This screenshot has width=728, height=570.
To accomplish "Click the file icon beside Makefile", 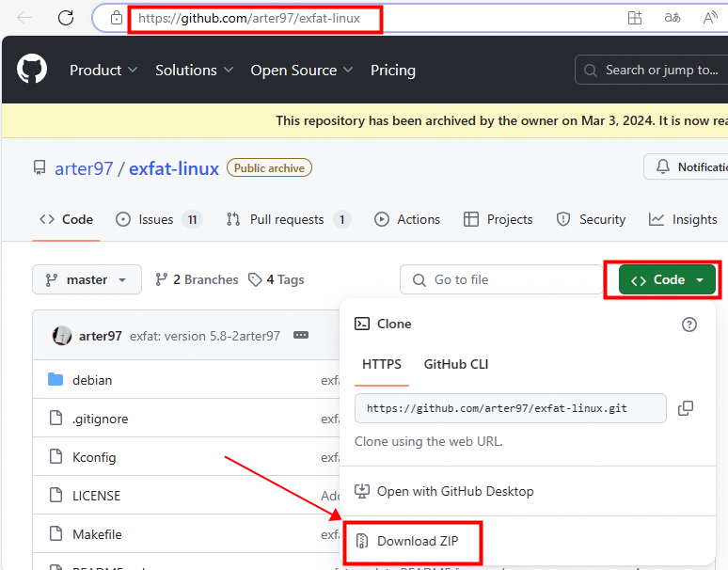I will pos(55,533).
